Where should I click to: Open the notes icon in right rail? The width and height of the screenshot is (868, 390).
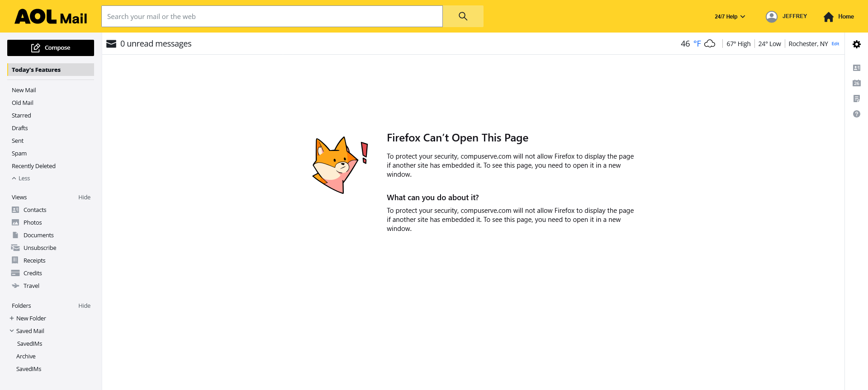[x=857, y=99]
